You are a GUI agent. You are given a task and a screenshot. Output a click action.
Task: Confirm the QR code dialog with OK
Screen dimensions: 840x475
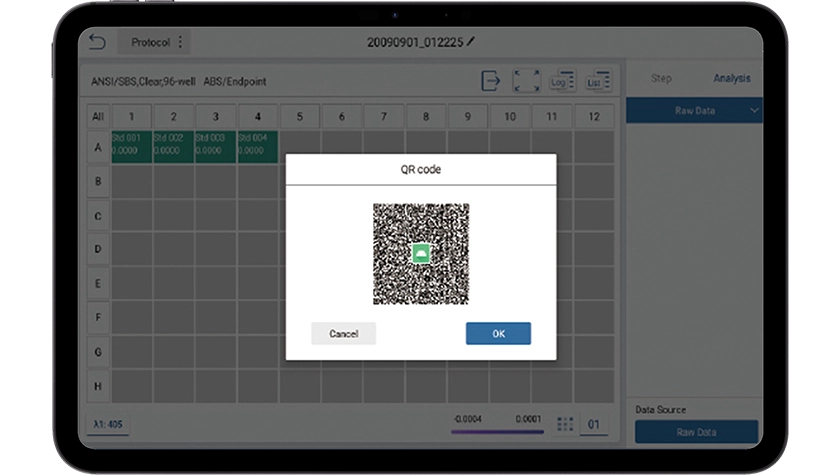point(498,334)
